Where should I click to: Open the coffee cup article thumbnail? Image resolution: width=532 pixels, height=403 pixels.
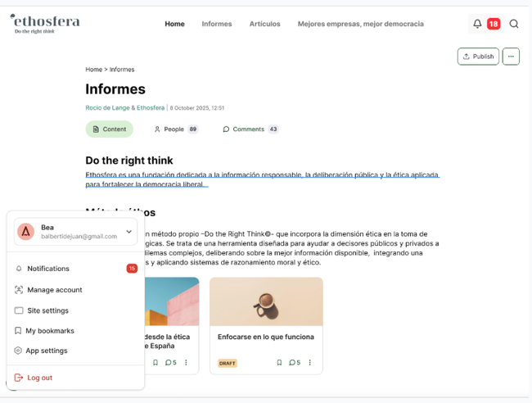(266, 301)
